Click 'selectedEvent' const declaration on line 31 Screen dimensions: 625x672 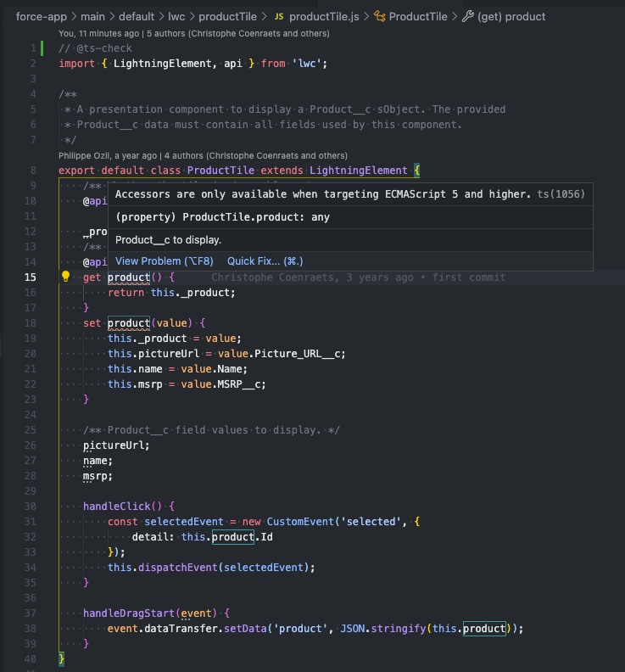click(184, 522)
